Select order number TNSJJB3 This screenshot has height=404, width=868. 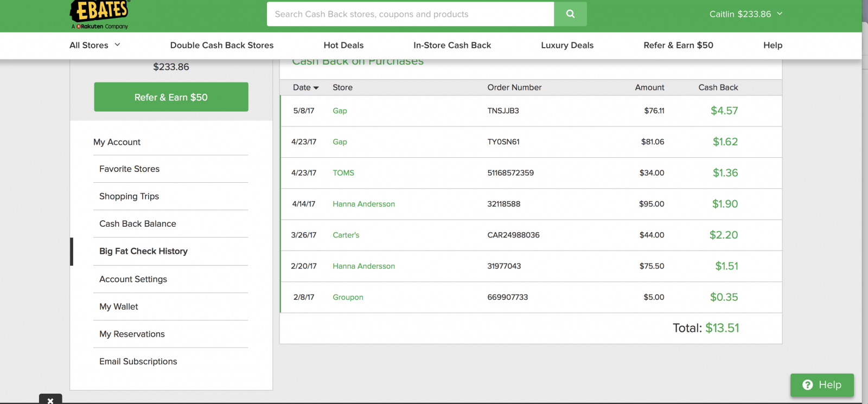(503, 111)
